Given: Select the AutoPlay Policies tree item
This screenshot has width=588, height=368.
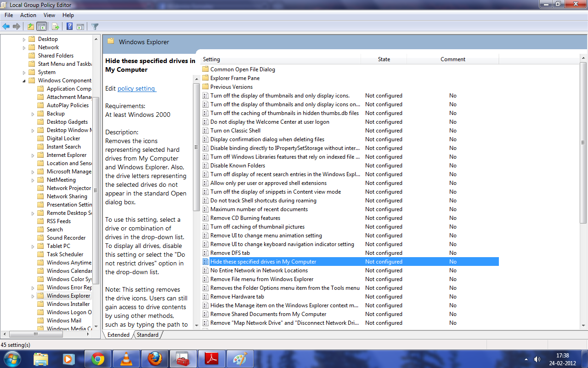Looking at the screenshot, I should pyautogui.click(x=68, y=105).
